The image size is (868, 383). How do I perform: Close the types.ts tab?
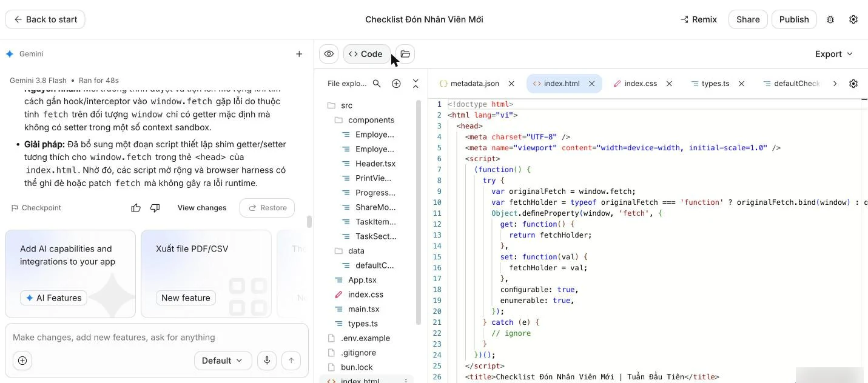click(741, 84)
